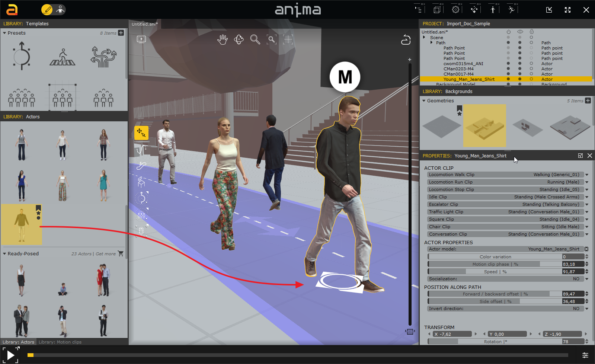Select the path drawing tool
This screenshot has width=595, height=364.
(x=141, y=149)
